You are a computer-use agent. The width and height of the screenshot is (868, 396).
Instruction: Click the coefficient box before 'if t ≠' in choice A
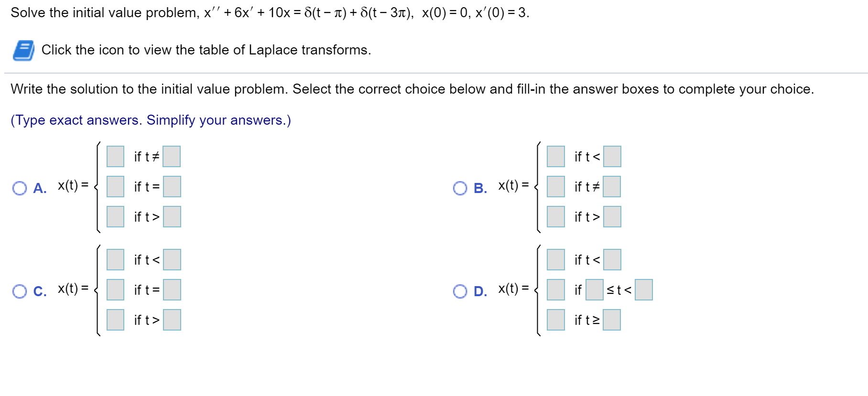coord(115,156)
